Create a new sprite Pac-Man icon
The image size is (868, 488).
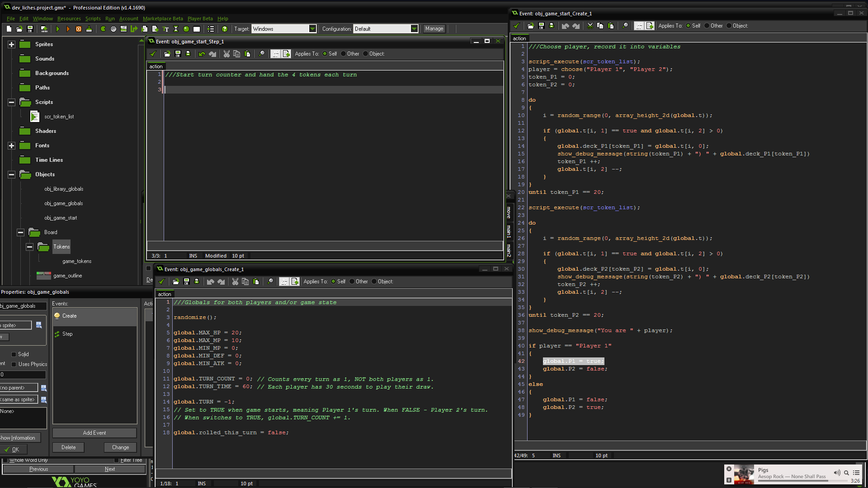[103, 29]
